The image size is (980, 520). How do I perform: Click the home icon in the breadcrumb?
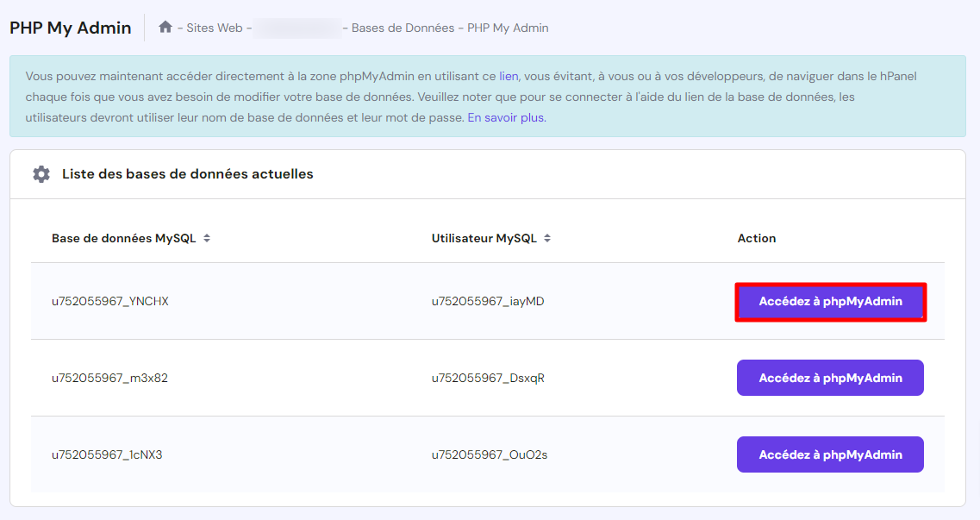(x=165, y=27)
